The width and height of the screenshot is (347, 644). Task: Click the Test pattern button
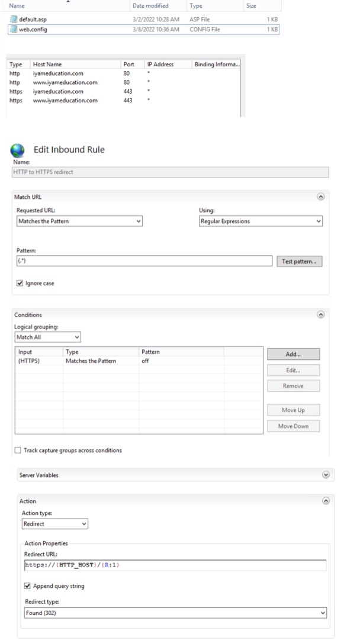[300, 261]
